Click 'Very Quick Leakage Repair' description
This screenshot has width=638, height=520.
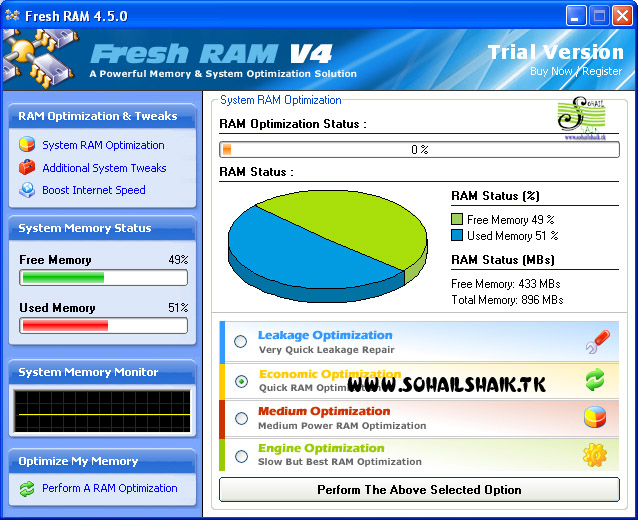[327, 350]
